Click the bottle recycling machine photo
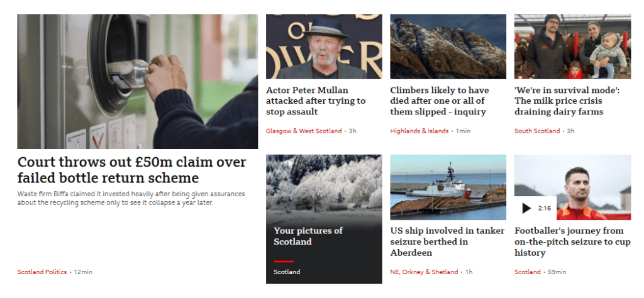644x298 pixels. [138, 81]
